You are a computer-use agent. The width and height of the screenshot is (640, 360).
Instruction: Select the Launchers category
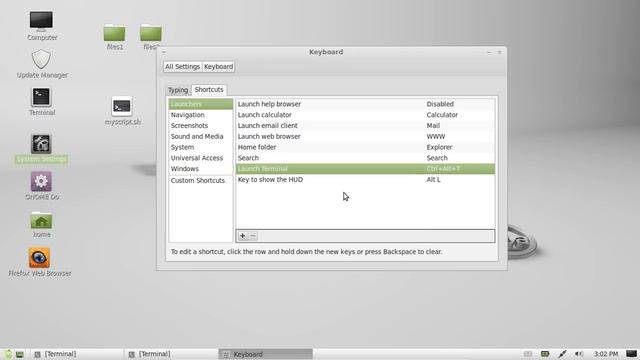coord(201,104)
